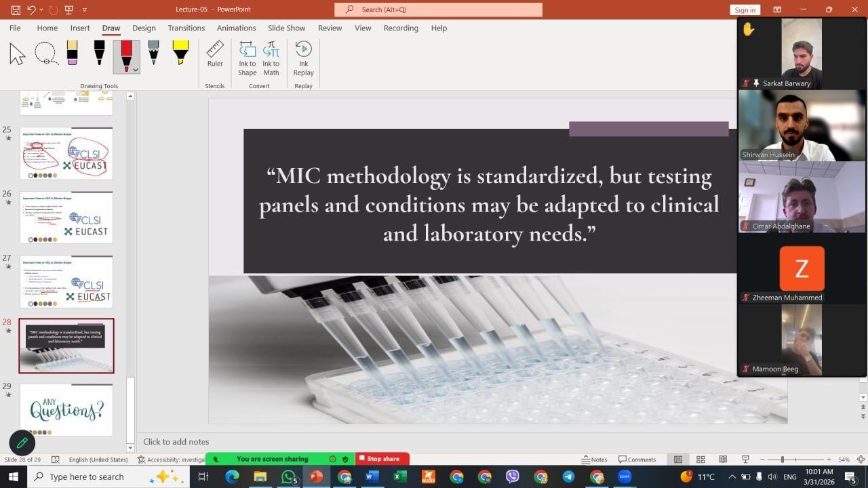This screenshot has width=868, height=488.
Task: Click the Ink to Math icon
Action: [x=271, y=58]
